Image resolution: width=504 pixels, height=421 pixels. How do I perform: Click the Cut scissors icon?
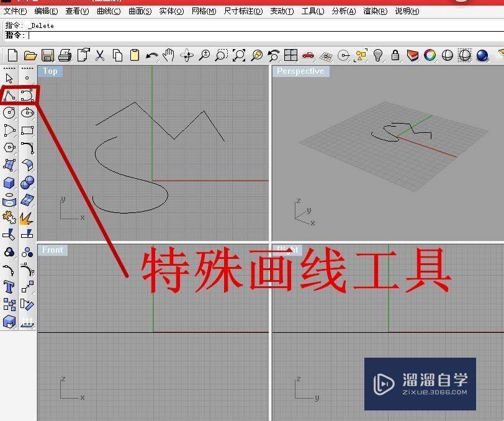pyautogui.click(x=100, y=55)
